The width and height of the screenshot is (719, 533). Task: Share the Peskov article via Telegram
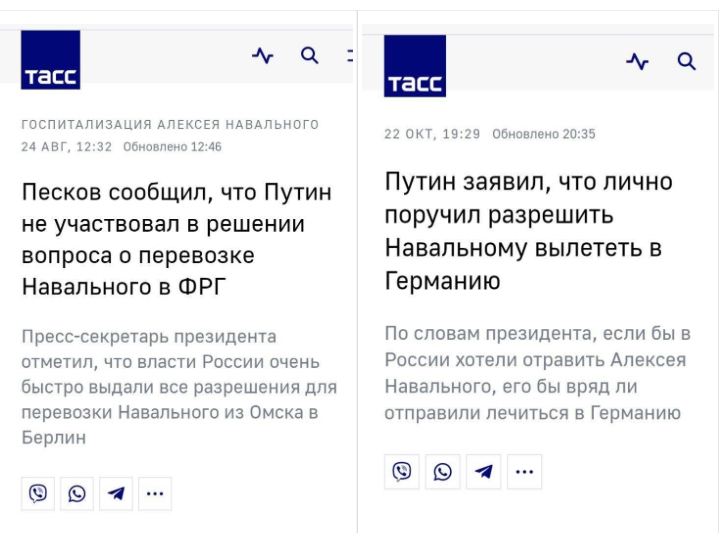116,493
